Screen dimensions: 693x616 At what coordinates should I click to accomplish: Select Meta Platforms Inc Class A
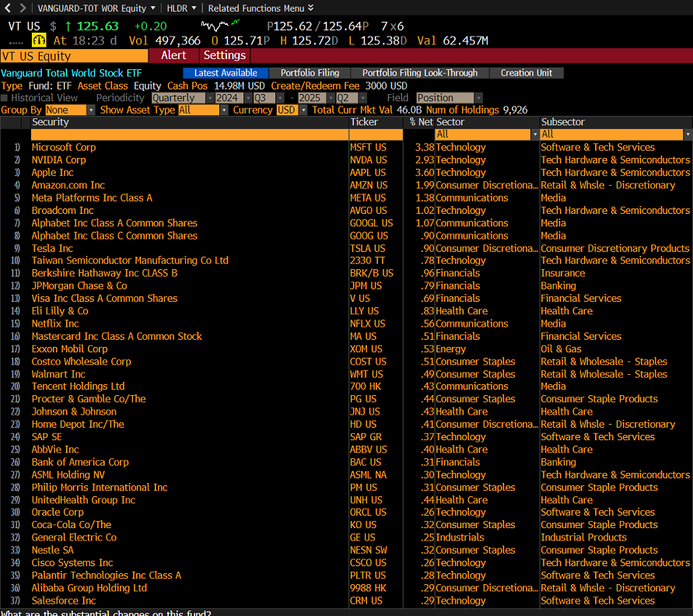pos(92,198)
